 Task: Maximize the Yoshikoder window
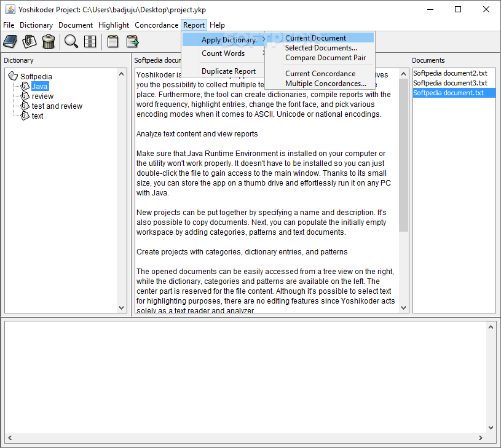(x=458, y=9)
